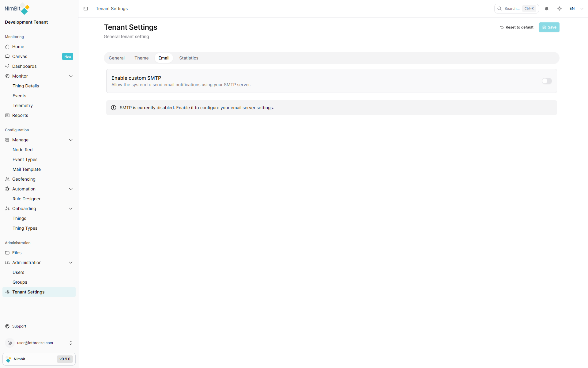Open the user account selector
Viewport: 588px width, 368px height.
(39, 343)
